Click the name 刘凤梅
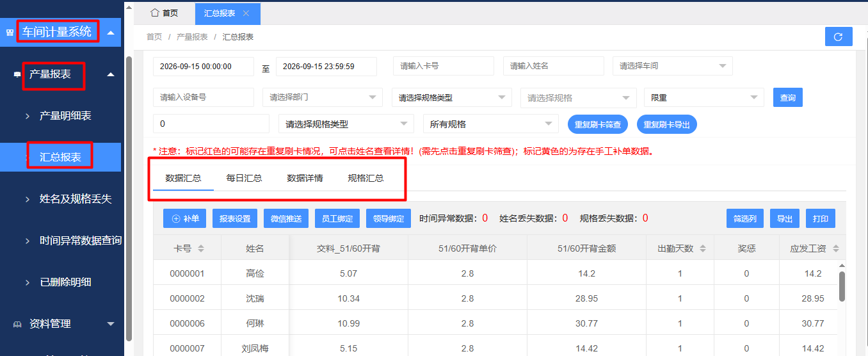Image resolution: width=868 pixels, height=356 pixels. pos(255,348)
